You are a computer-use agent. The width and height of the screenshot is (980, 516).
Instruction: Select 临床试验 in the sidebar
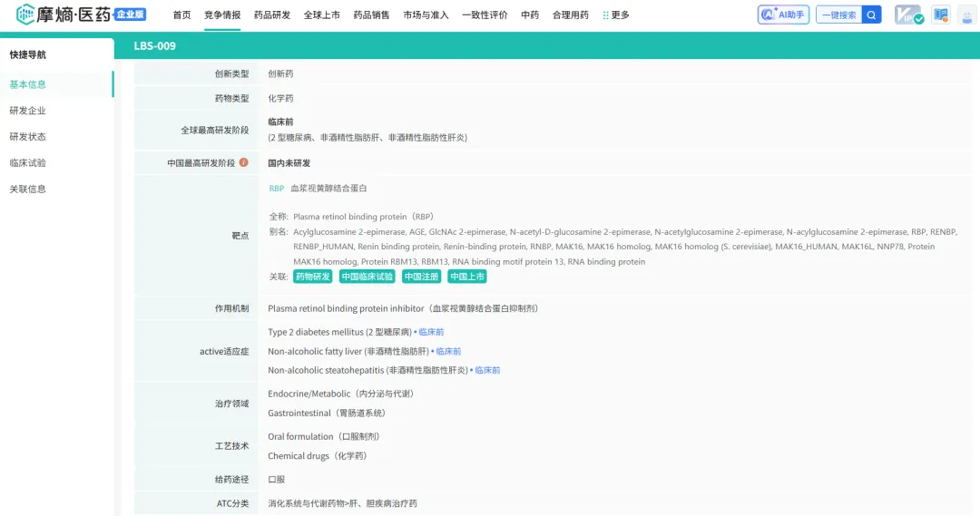click(27, 163)
